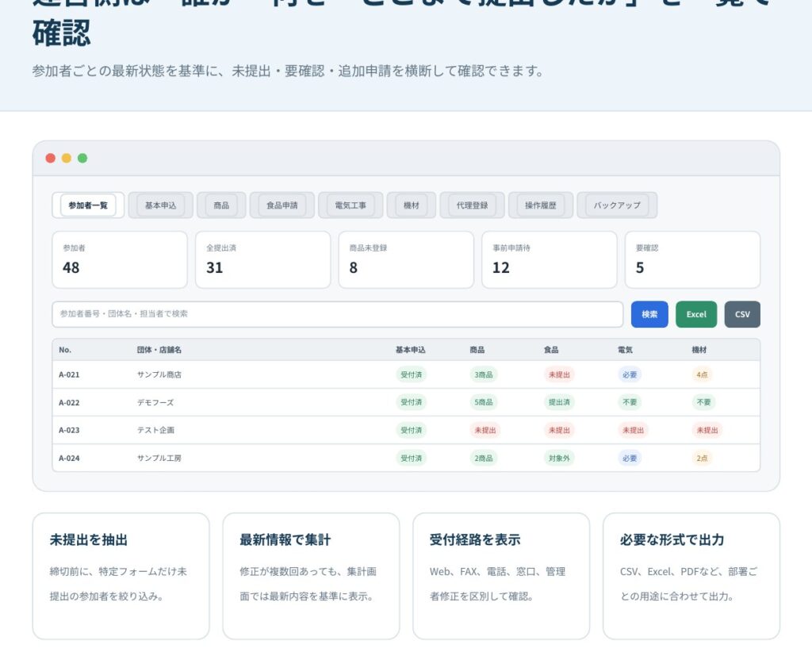Click the 最新情報で集計 feature card heading
Image resolution: width=812 pixels, height=660 pixels.
[285, 539]
